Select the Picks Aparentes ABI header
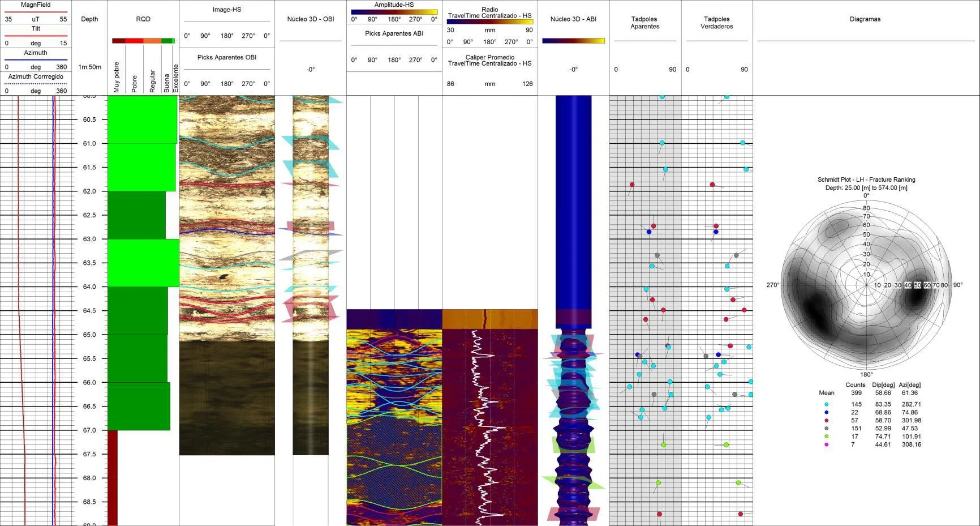 tap(394, 33)
